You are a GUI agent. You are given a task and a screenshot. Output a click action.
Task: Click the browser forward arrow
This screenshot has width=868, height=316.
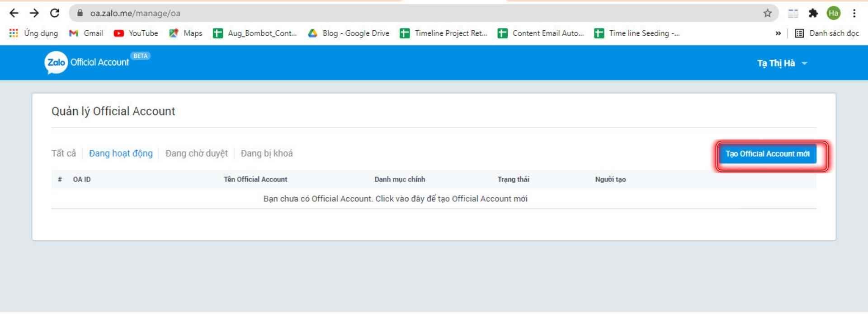pos(34,13)
